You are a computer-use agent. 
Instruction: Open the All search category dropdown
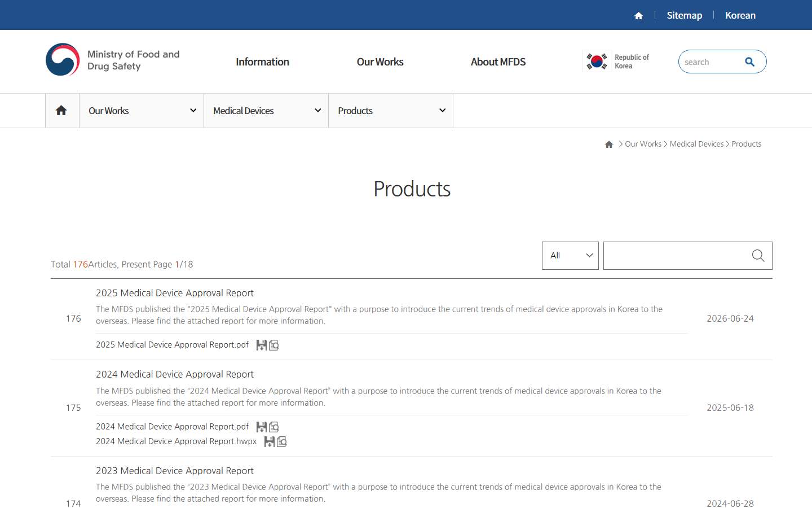tap(570, 256)
